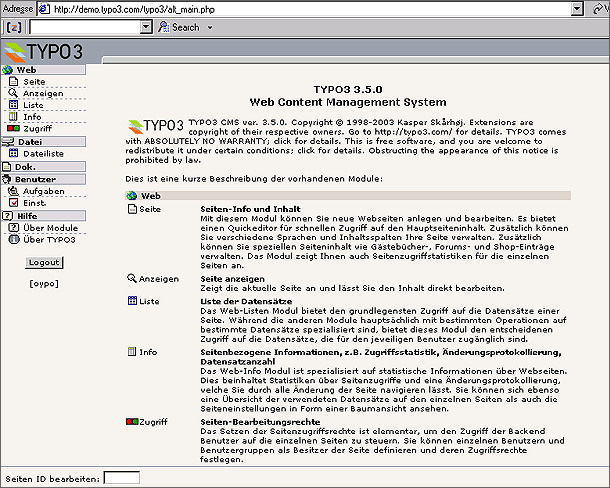Select the Liste menu entry
This screenshot has width=610, height=488.
tap(33, 105)
